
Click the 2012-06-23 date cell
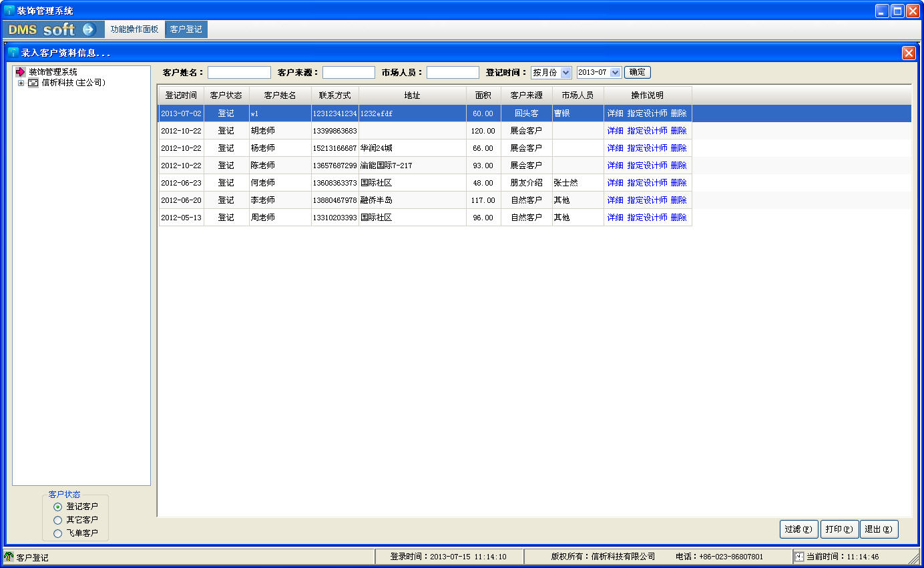point(181,183)
